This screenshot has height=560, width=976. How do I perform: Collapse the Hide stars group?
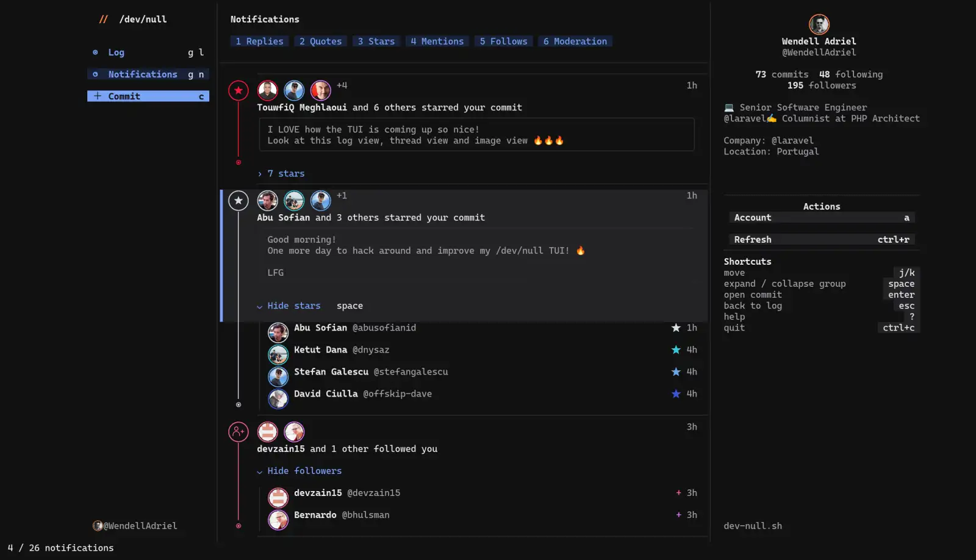point(289,306)
